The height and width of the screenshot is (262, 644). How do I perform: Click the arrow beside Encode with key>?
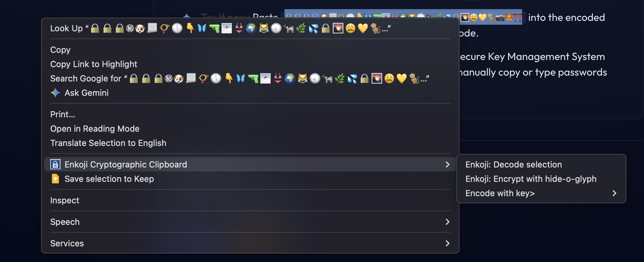point(614,193)
